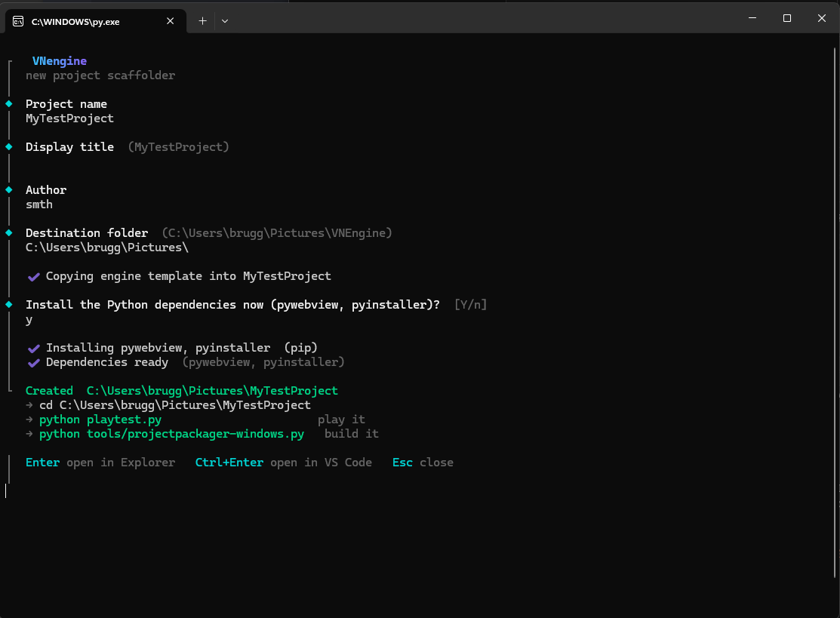
Task: Click the 'Install the Python dependencies now' question
Action: coord(232,305)
